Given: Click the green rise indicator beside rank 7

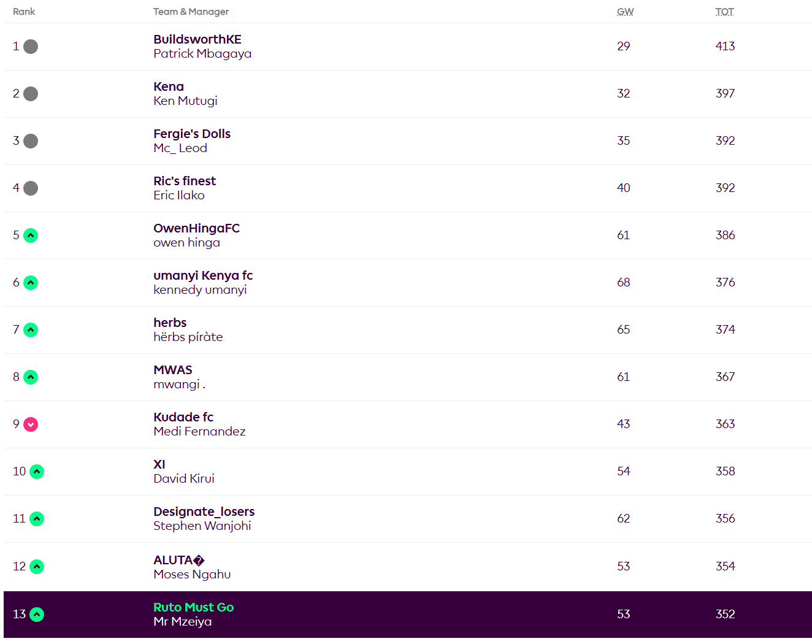Looking at the screenshot, I should [31, 330].
